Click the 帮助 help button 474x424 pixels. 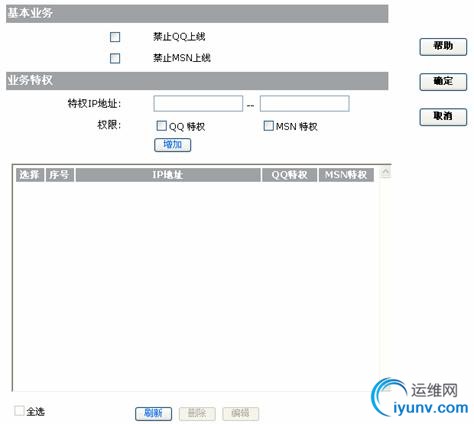pos(443,47)
